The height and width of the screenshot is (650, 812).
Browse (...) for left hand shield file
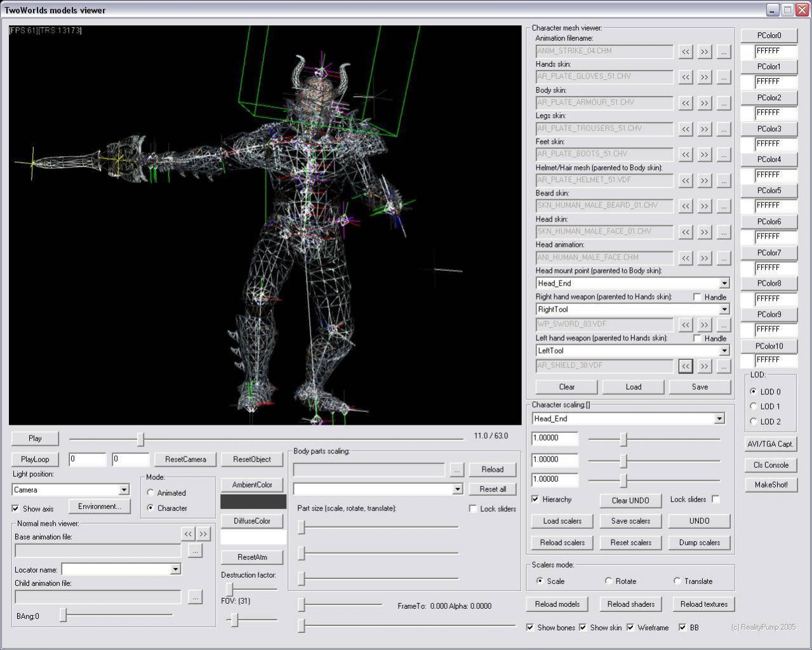tap(723, 366)
